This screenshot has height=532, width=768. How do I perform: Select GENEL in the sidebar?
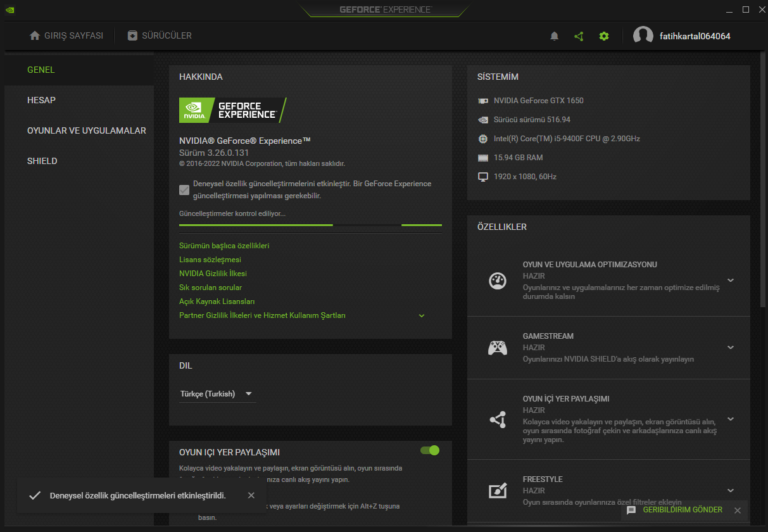point(79,70)
